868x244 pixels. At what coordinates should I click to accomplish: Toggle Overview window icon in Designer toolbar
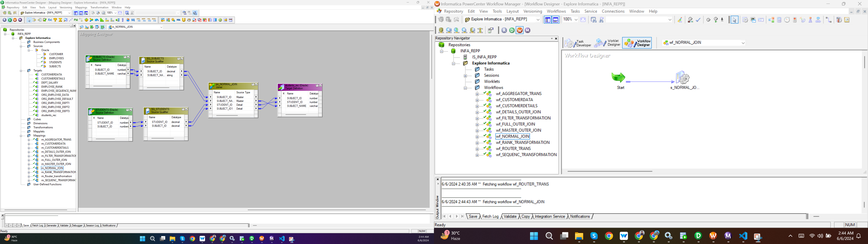[86, 13]
